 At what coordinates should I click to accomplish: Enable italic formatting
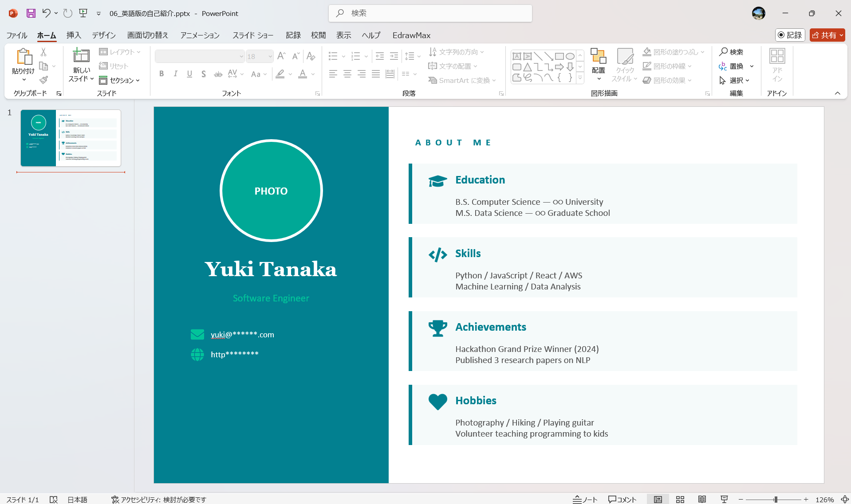click(x=175, y=74)
